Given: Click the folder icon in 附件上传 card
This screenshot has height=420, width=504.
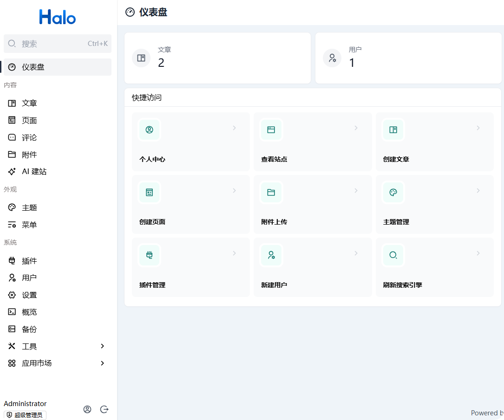Looking at the screenshot, I should coord(271,193).
